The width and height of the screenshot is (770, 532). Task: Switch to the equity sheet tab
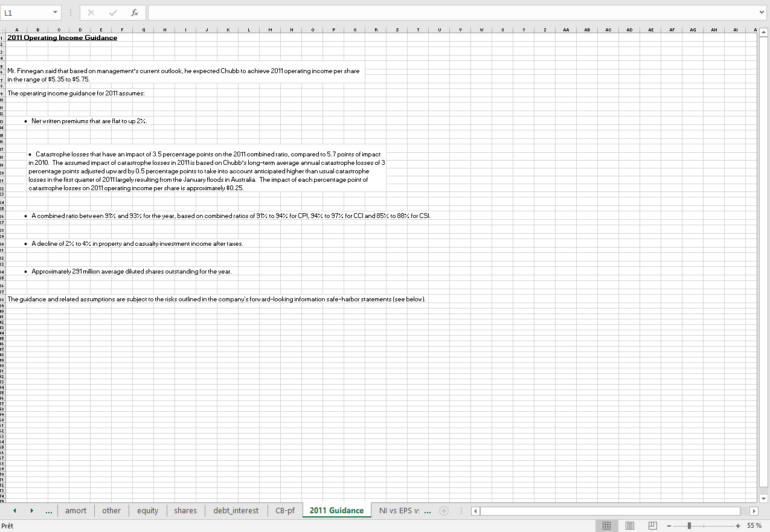point(147,511)
